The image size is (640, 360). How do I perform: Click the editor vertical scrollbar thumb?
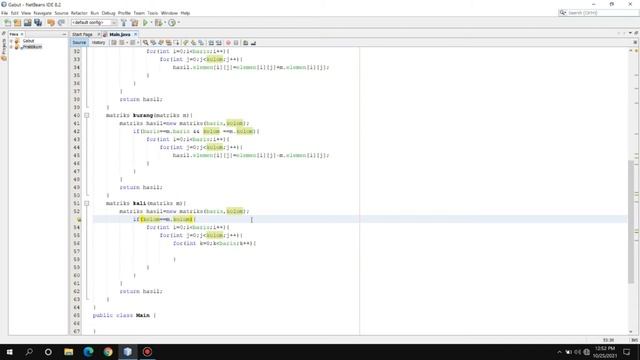(x=631, y=221)
